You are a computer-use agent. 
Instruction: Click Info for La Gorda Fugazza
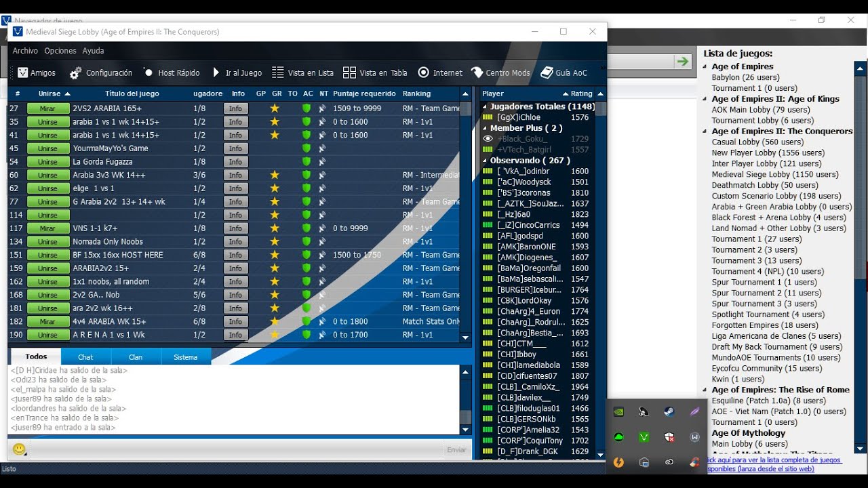(x=235, y=162)
